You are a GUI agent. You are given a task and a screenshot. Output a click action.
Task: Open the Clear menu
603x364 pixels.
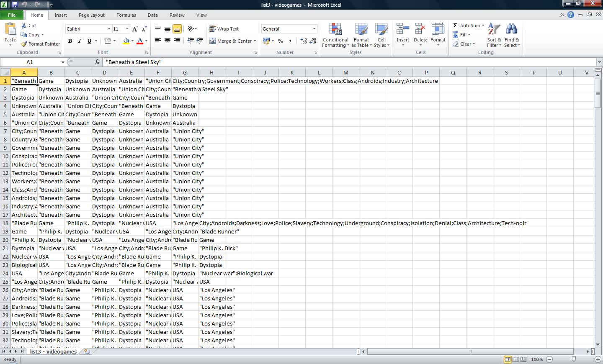click(464, 44)
